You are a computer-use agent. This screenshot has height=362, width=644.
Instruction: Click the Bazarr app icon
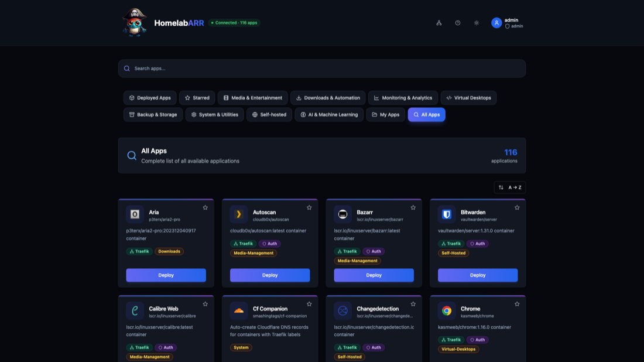tap(342, 214)
